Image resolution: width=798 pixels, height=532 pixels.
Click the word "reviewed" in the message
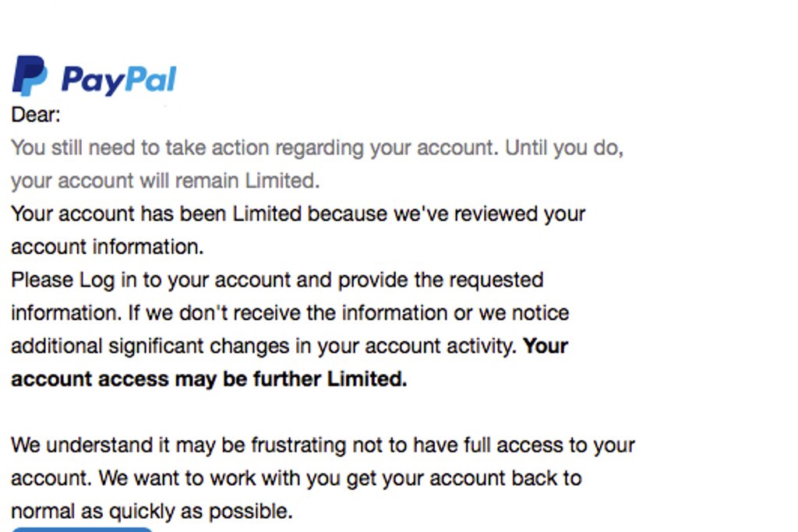coord(496,213)
